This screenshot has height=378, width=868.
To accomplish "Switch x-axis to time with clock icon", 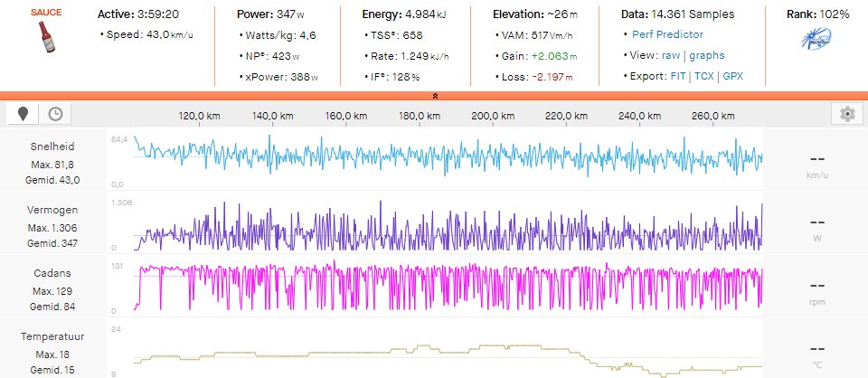I will point(55,114).
